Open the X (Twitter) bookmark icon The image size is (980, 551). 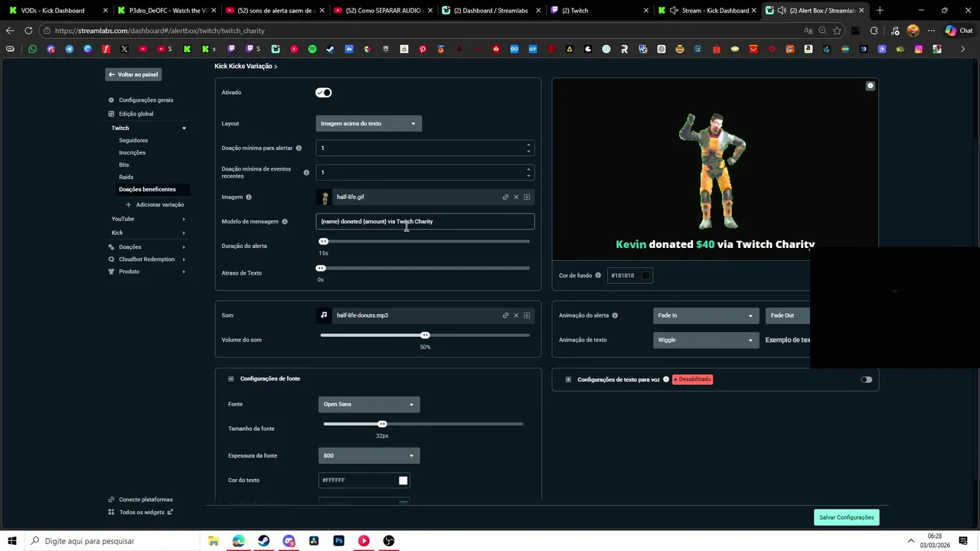pos(124,49)
